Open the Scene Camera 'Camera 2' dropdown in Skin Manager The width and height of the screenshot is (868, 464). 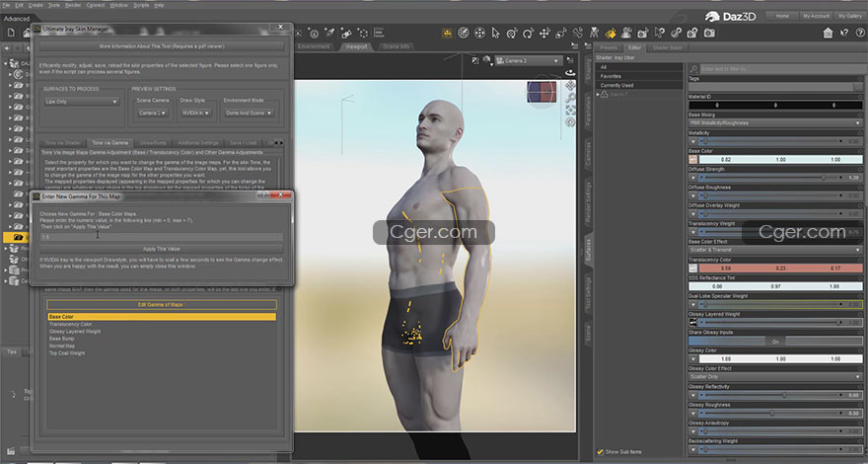coord(153,114)
